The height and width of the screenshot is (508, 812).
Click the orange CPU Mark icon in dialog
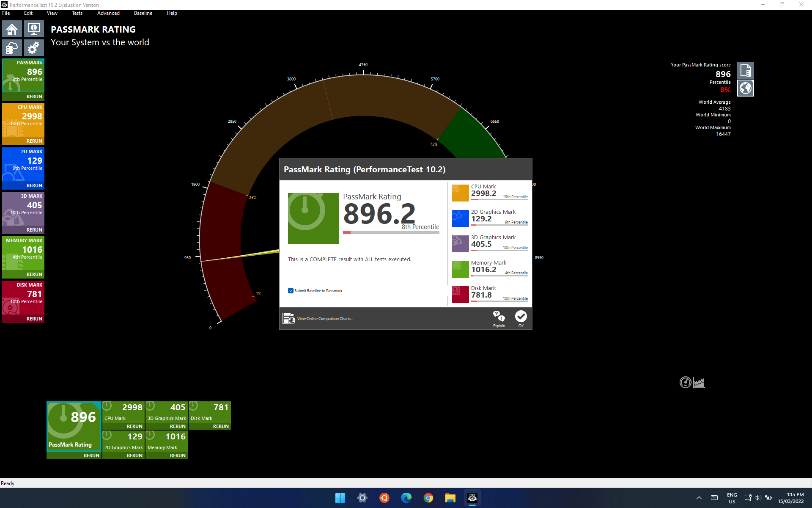pos(461,193)
